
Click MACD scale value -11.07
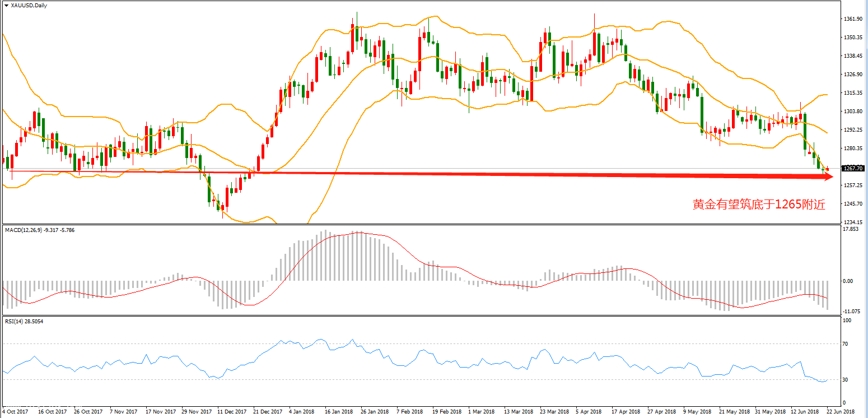click(851, 311)
